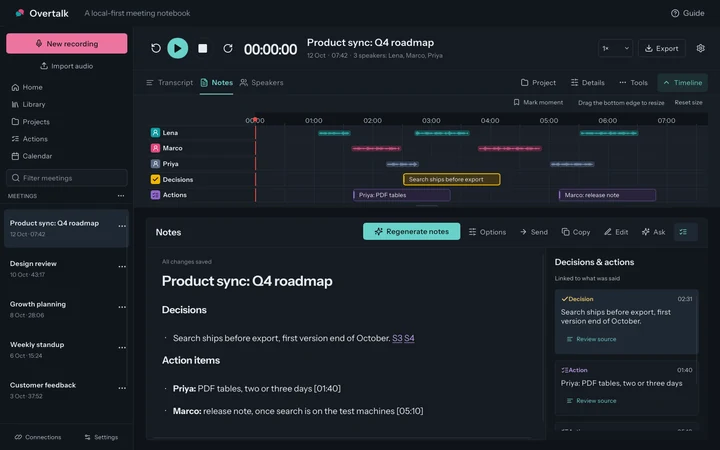The height and width of the screenshot is (450, 720).
Task: Open Actions in sidebar
Action: pyautogui.click(x=29, y=139)
